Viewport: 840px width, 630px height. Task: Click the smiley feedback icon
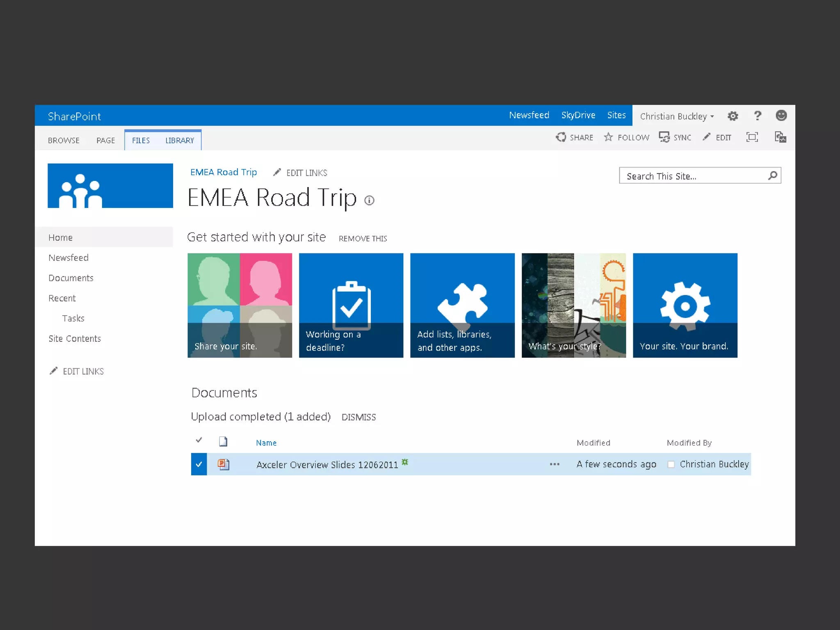[781, 116]
